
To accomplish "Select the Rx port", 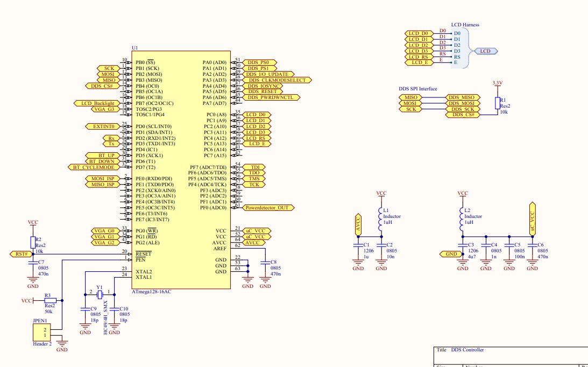I will pyautogui.click(x=111, y=138).
